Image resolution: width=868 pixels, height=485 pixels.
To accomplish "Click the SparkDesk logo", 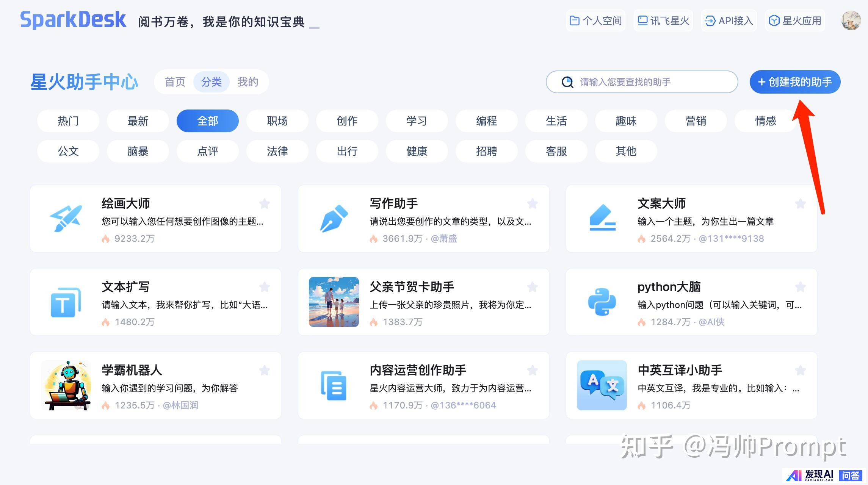I will coord(73,20).
